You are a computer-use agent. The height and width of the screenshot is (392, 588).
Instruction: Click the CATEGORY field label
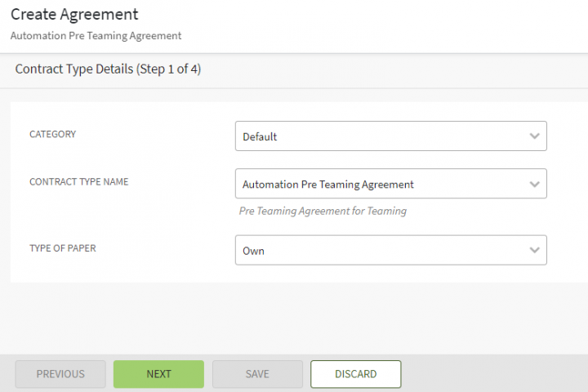coord(52,134)
